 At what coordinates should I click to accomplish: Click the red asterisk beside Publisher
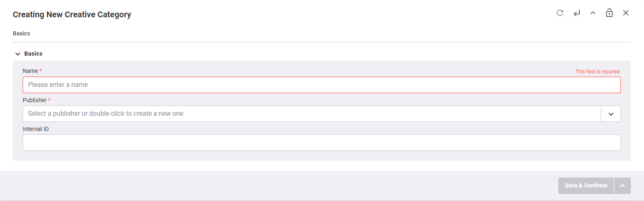coord(49,100)
